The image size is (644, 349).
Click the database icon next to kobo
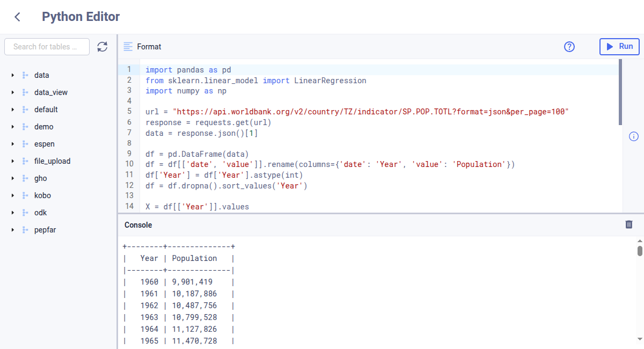pyautogui.click(x=24, y=195)
